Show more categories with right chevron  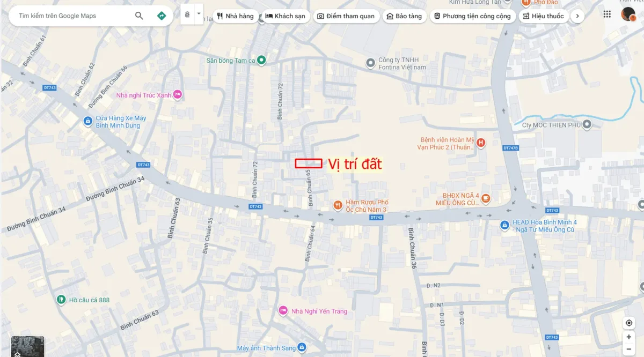(577, 16)
